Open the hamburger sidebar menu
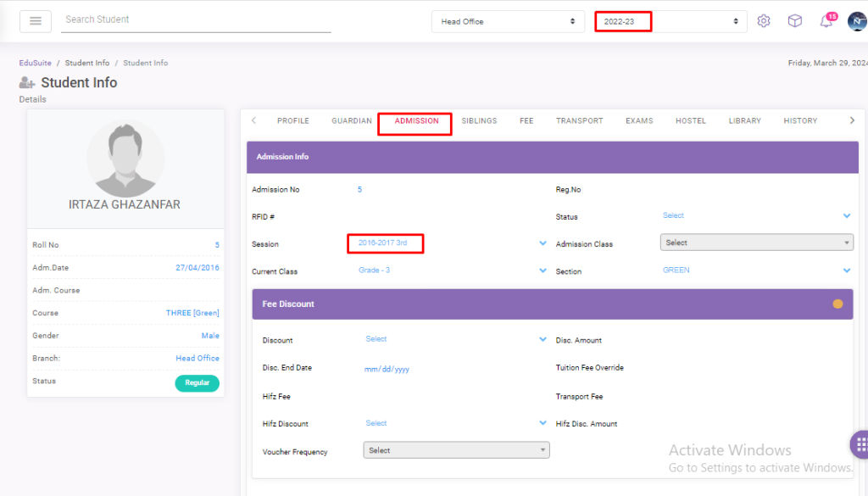The image size is (868, 496). point(35,21)
